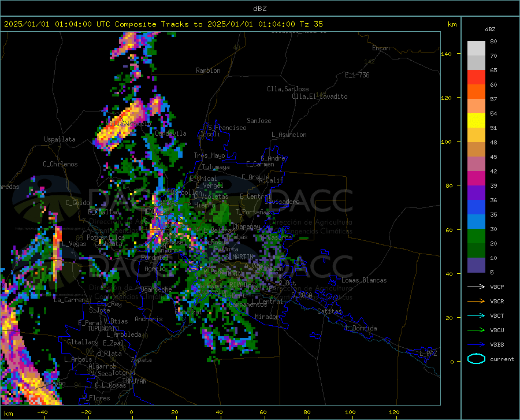Select the red 60-65 dBZ color swatch
Image resolution: width=520 pixels, height=420 pixels.
476,77
